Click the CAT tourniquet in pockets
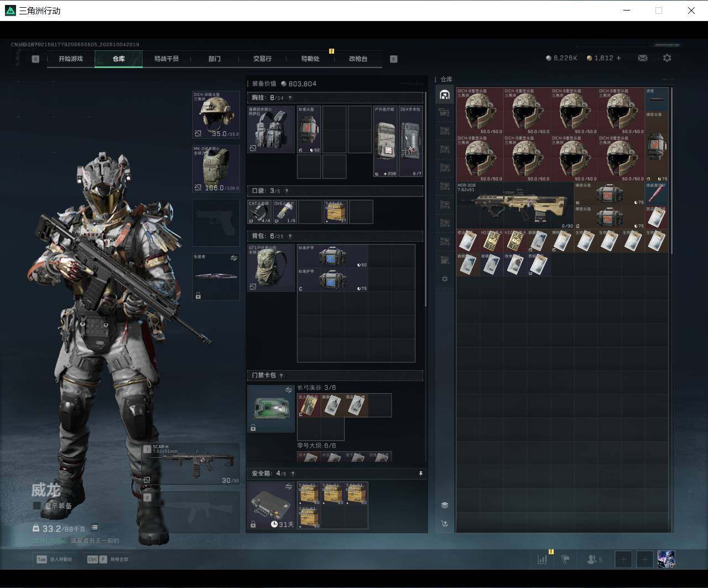The width and height of the screenshot is (708, 588). tap(259, 212)
